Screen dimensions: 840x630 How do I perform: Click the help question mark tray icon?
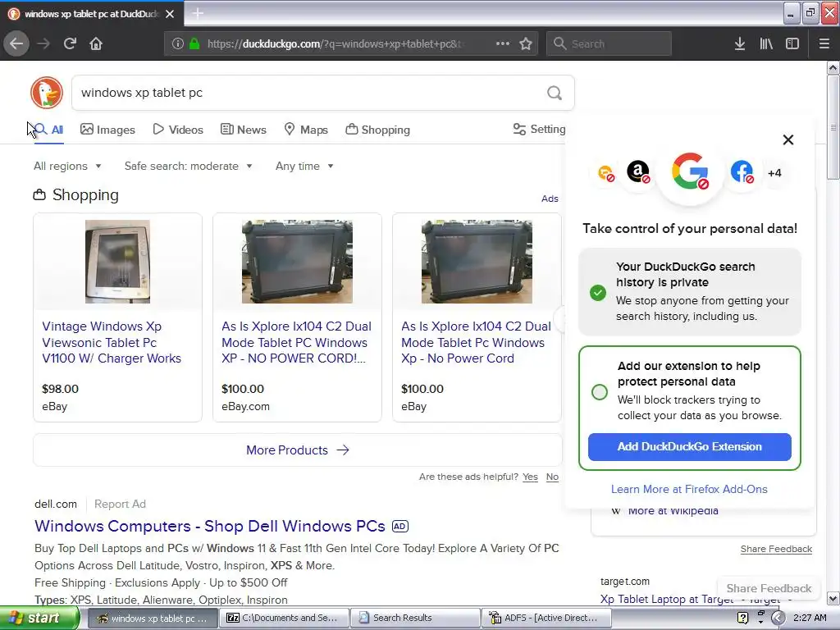tap(742, 619)
